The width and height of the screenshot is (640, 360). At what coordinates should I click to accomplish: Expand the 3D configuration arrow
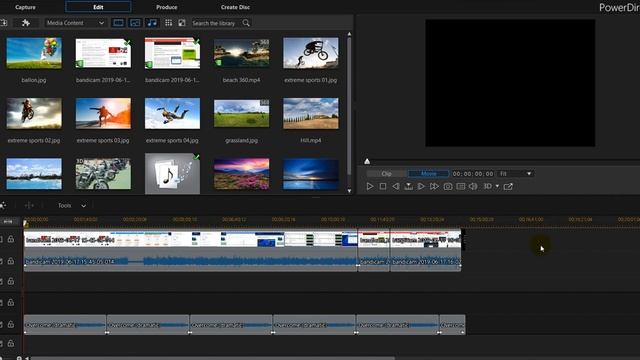[497, 186]
